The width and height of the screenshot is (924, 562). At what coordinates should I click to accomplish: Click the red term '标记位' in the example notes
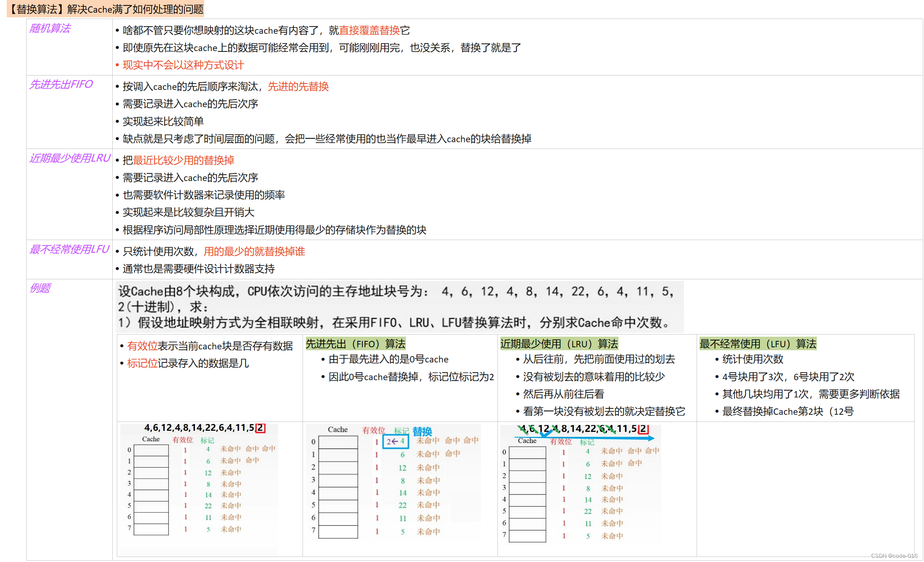point(142,363)
